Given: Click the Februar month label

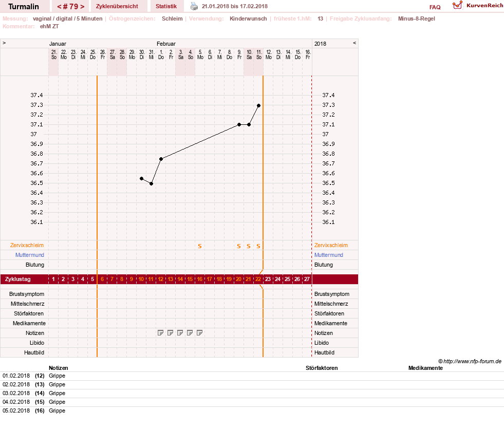Looking at the screenshot, I should [x=166, y=44].
